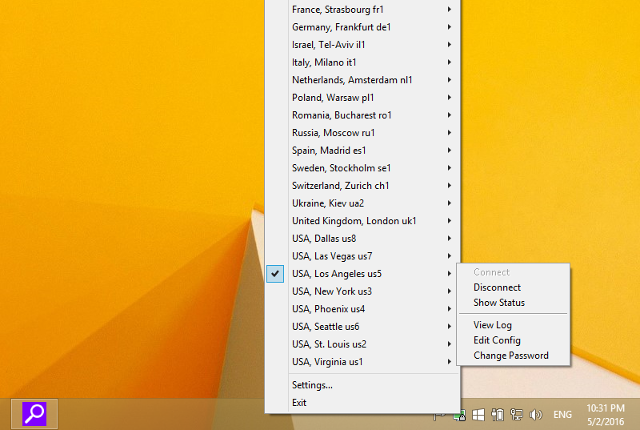The width and height of the screenshot is (640, 430).
Task: Select Switzerland, Zurich ch1 server entry
Action: [362, 186]
